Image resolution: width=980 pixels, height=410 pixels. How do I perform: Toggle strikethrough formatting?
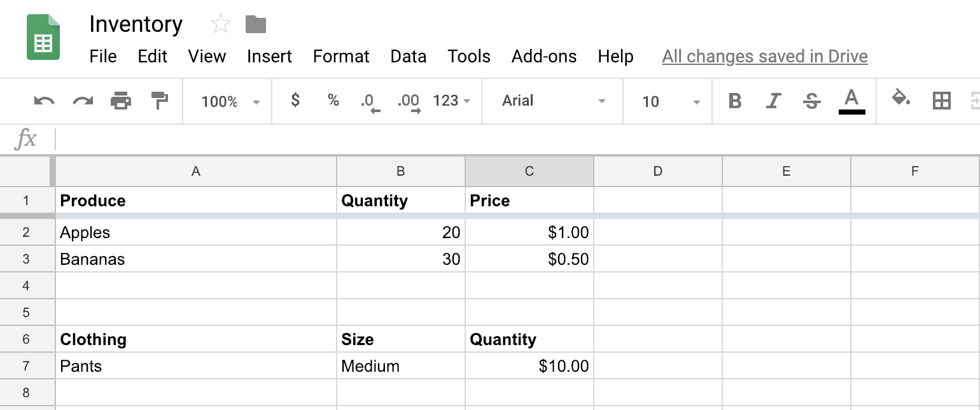[x=811, y=101]
